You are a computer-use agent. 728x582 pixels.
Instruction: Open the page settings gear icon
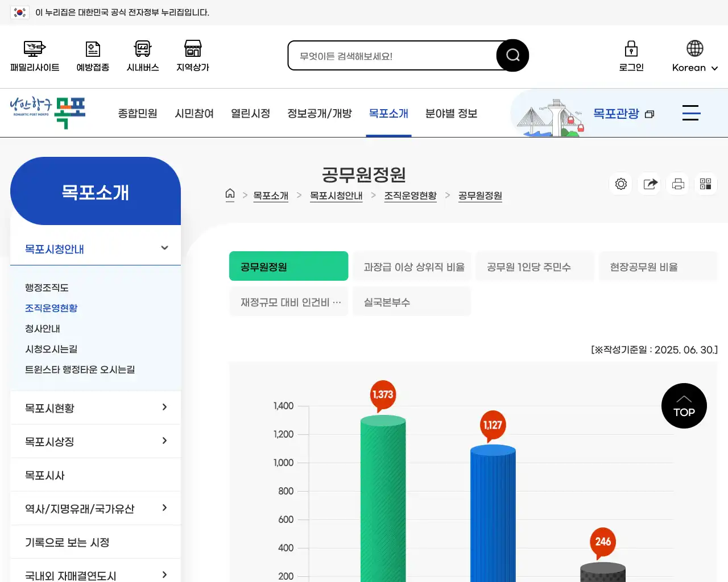click(621, 184)
